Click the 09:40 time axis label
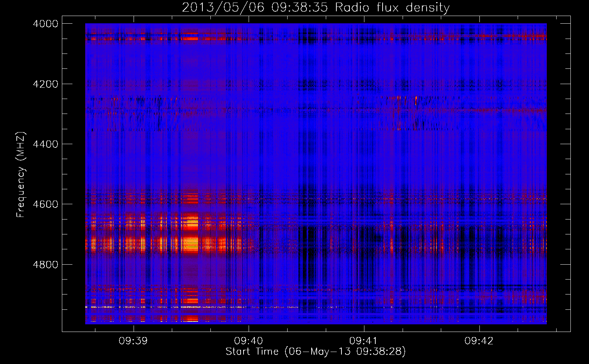 point(249,341)
